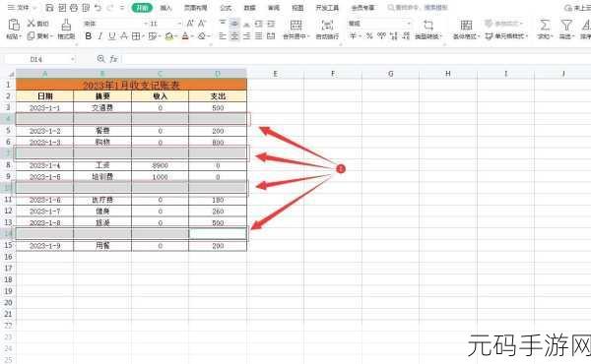The height and width of the screenshot is (364, 591).
Task: Toggle strikethrough text icon
Action: (124, 36)
